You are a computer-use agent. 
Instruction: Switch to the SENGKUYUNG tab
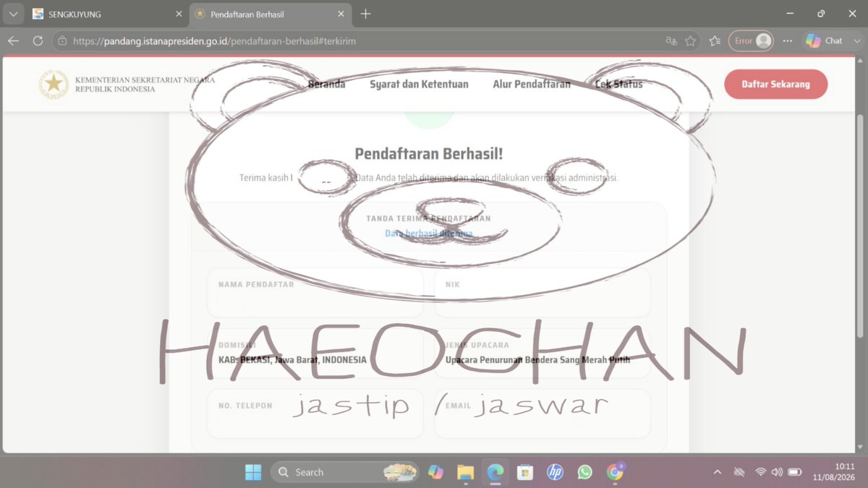pyautogui.click(x=107, y=14)
